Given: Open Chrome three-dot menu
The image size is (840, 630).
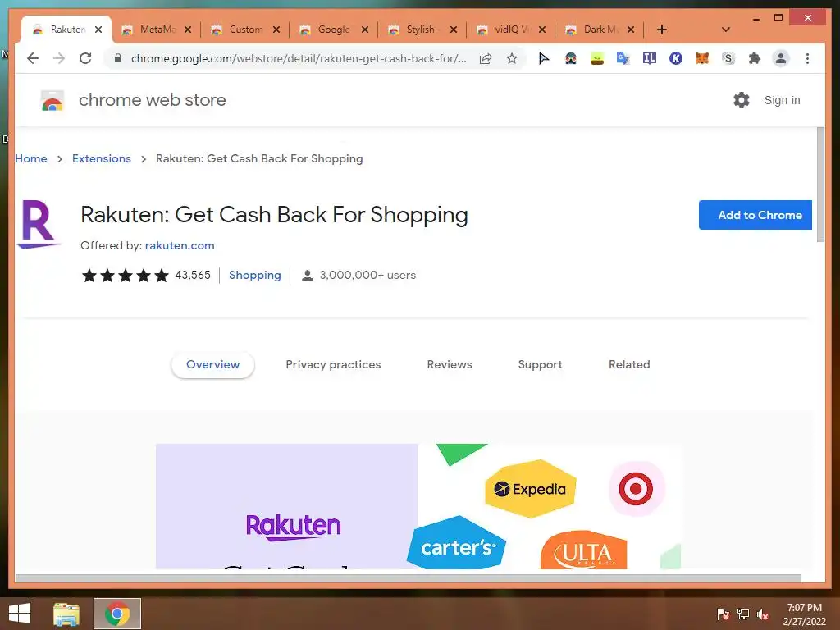Looking at the screenshot, I should [807, 58].
